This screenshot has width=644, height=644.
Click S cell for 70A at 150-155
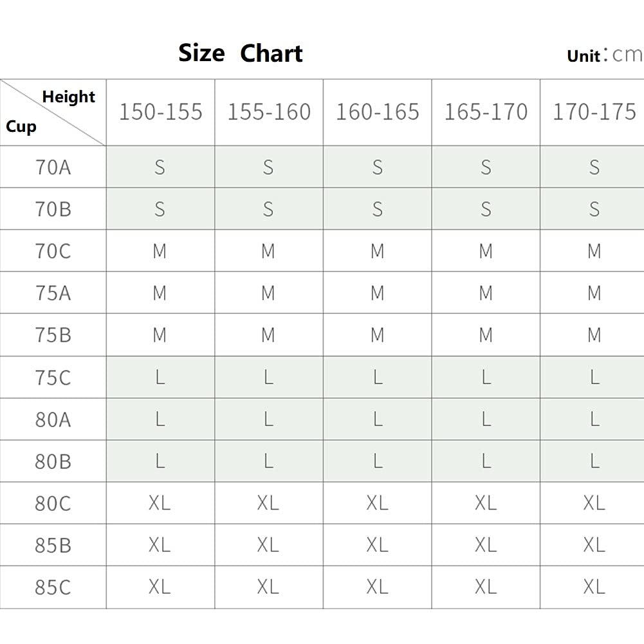click(x=160, y=167)
